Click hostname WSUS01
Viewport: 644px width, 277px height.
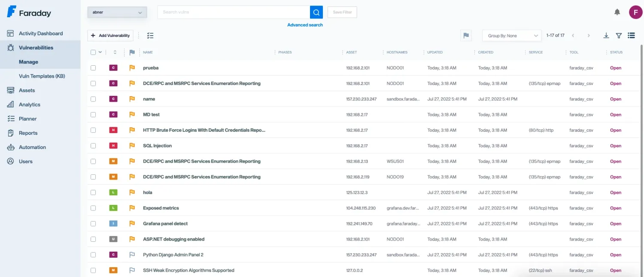(x=395, y=161)
